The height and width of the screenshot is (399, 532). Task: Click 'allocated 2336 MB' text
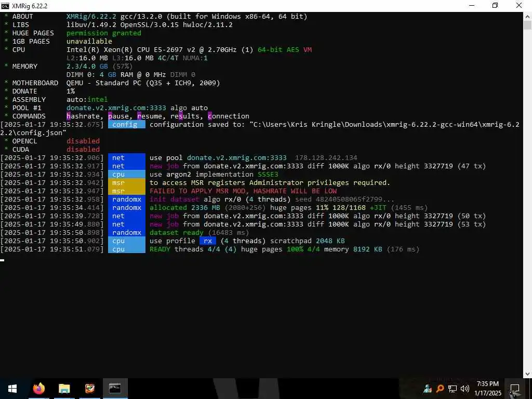[x=185, y=208]
